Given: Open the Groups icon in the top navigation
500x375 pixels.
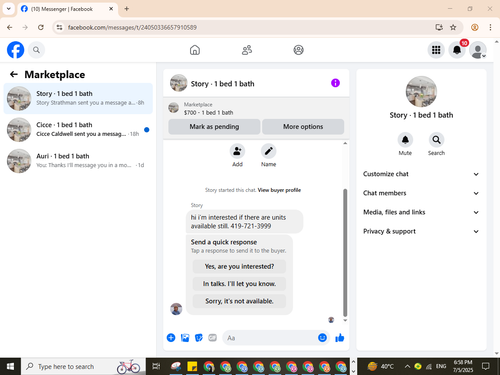Looking at the screenshot, I should 298,50.
